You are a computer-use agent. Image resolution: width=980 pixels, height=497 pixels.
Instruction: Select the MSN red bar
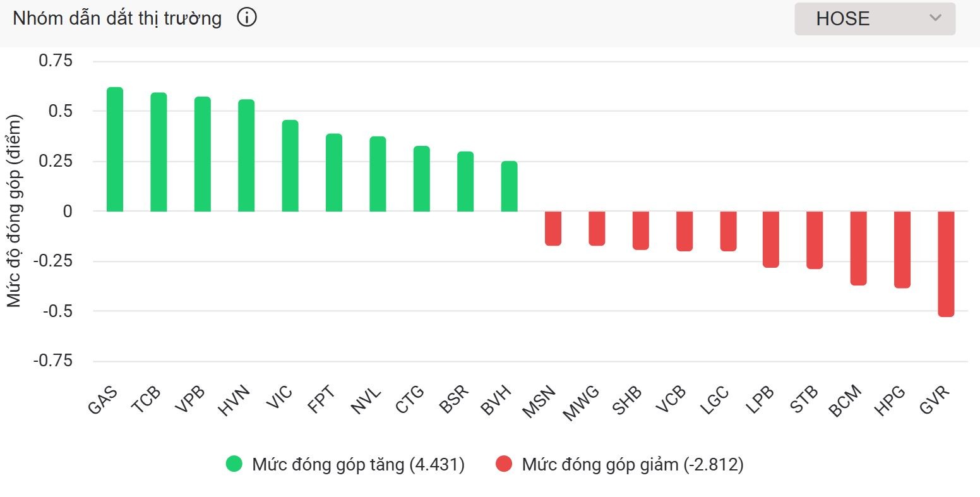[553, 228]
